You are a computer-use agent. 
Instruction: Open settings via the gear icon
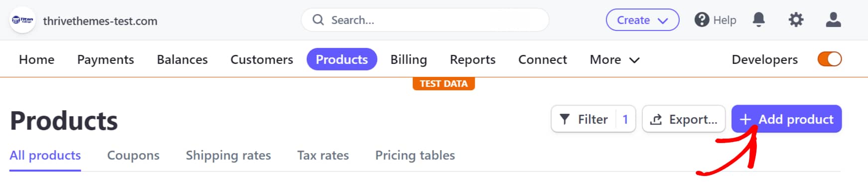796,20
